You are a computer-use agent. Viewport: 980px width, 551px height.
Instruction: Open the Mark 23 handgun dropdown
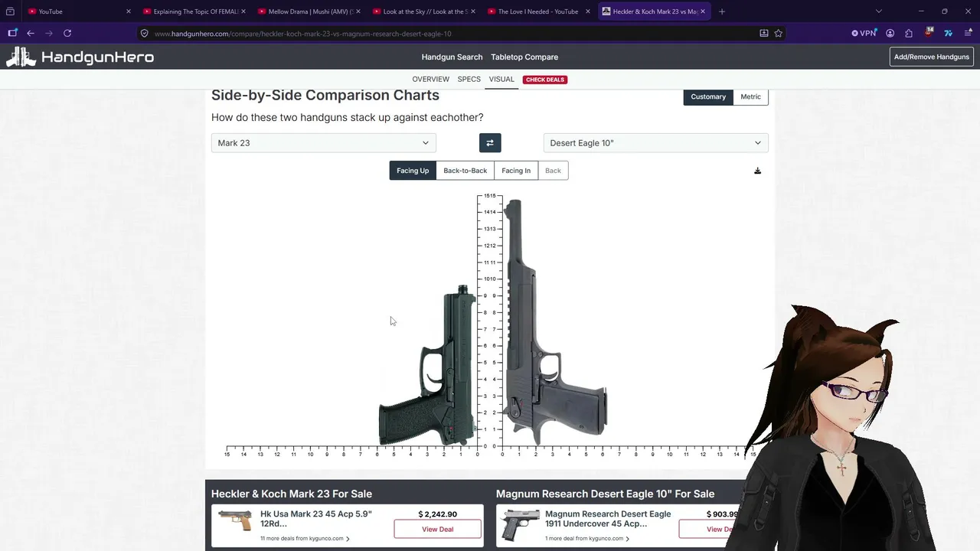324,143
